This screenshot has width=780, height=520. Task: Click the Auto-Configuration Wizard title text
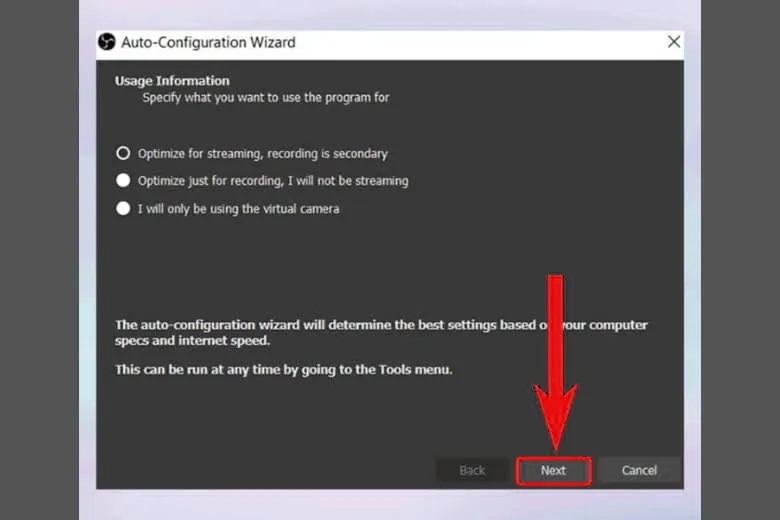point(208,42)
